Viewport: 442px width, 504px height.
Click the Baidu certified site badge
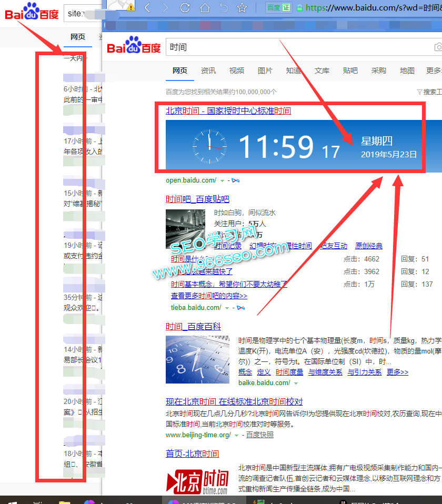click(x=279, y=7)
